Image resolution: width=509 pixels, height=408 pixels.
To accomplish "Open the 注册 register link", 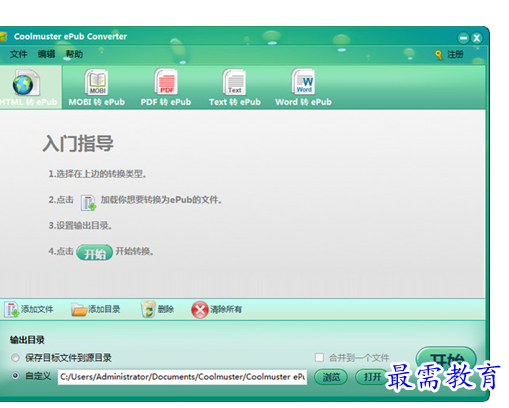I will click(455, 54).
